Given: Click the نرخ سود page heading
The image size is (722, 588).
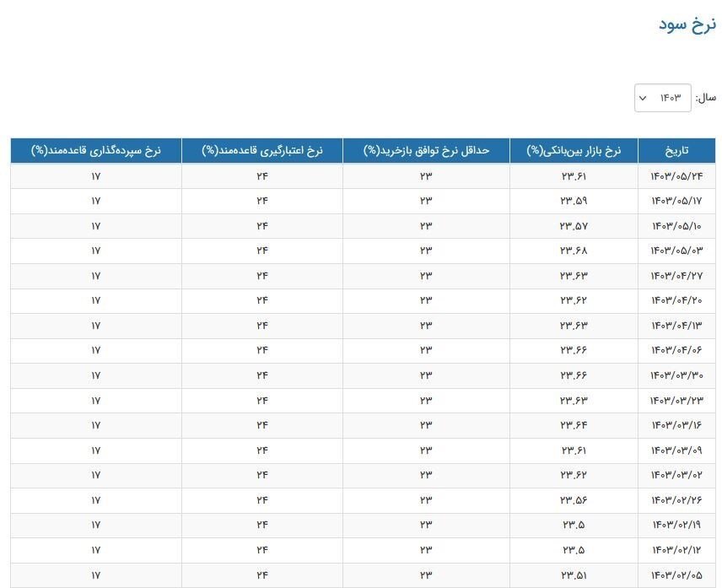Looking at the screenshot, I should click(687, 24).
